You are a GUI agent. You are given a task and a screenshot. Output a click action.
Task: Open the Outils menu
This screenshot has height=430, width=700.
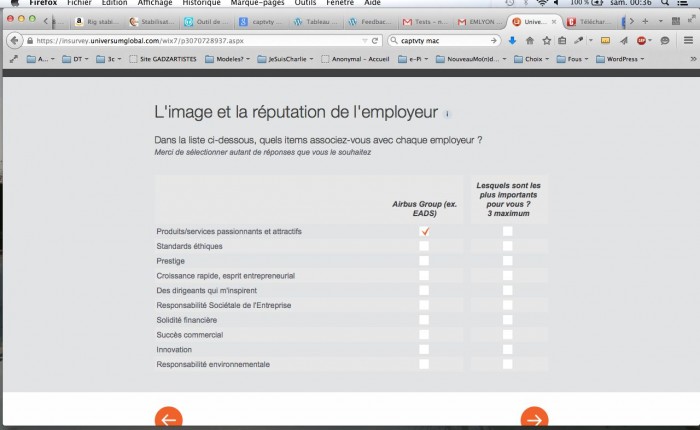[x=305, y=3]
